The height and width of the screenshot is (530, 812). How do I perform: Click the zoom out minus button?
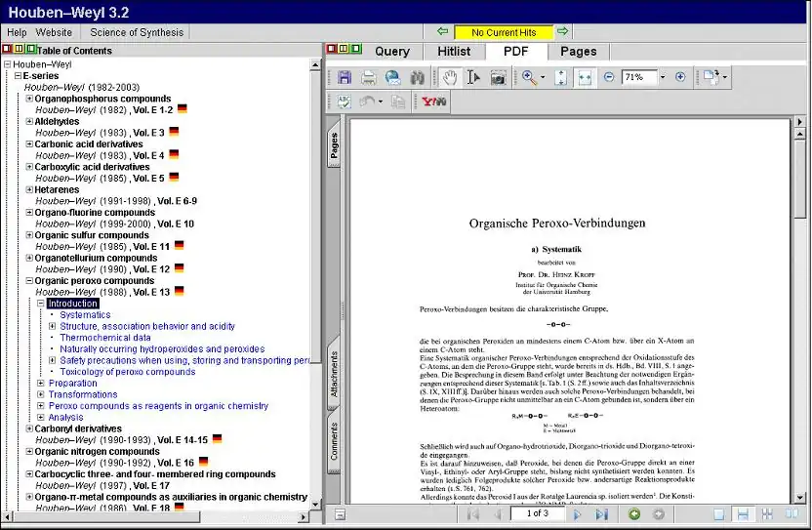[x=609, y=77]
